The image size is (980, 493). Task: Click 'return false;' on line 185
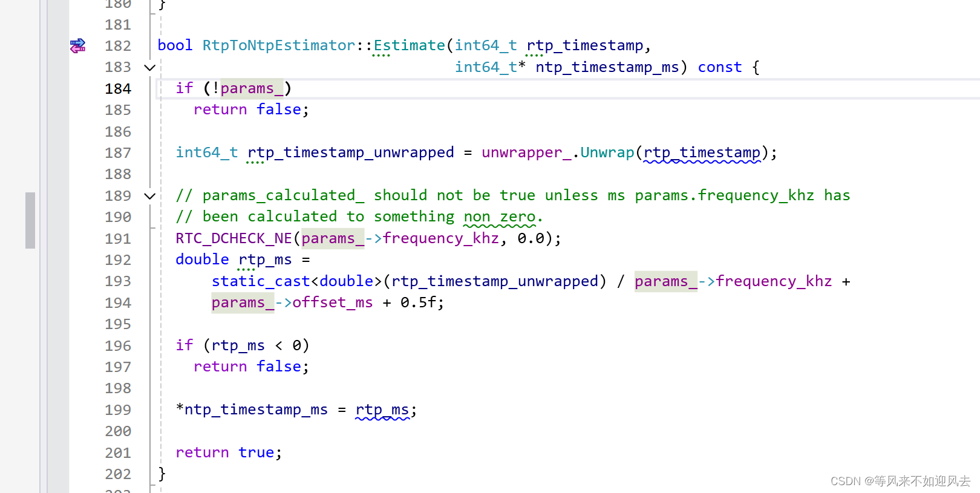(x=251, y=109)
